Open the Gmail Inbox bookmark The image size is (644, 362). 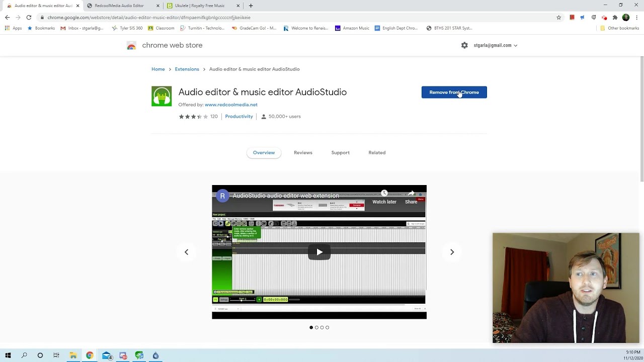[82, 28]
